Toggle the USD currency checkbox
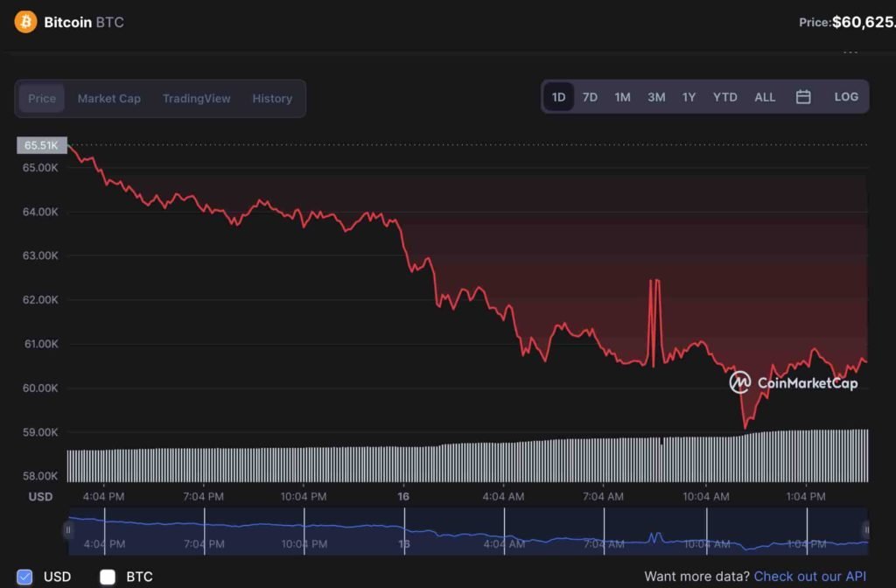Screen dimensions: 896x588 24,577
